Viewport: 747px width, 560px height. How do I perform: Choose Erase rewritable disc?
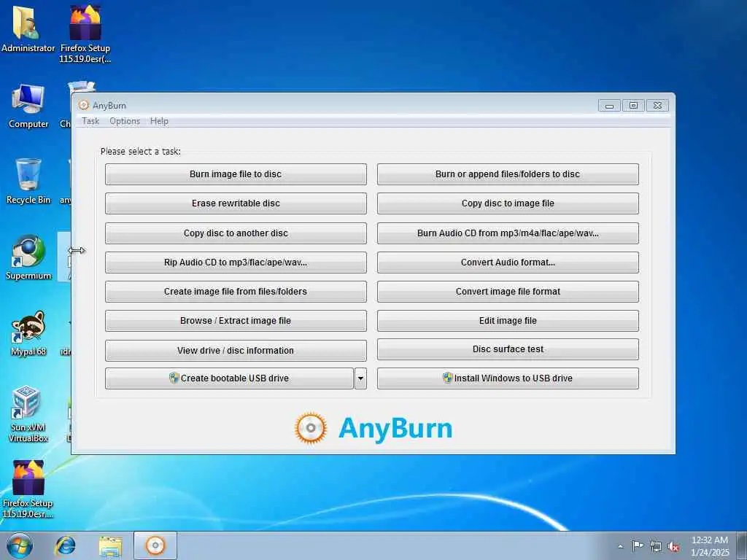[x=236, y=203]
